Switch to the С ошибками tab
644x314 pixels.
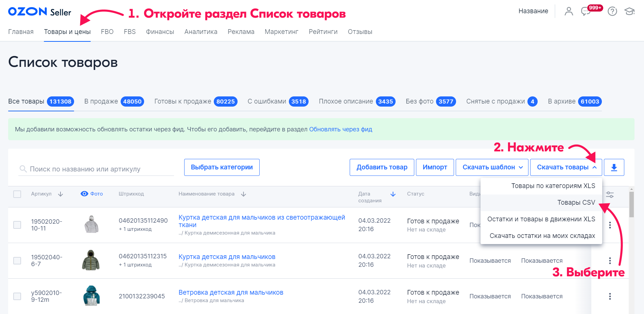[277, 101]
